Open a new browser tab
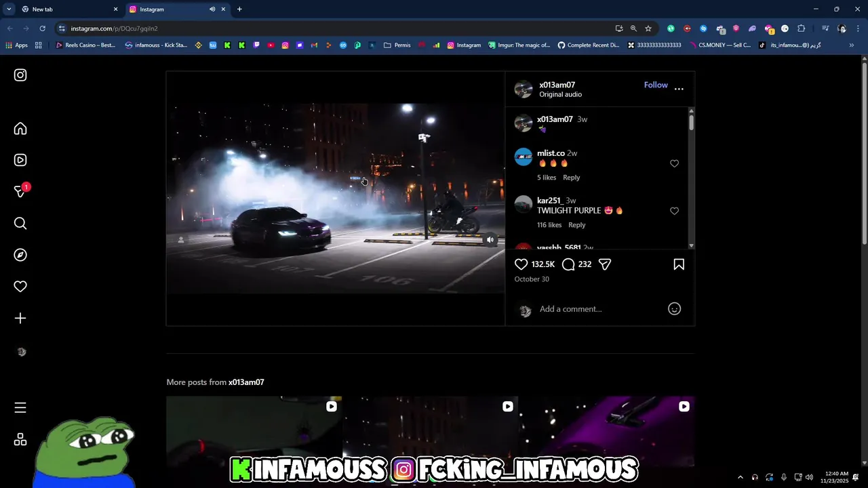This screenshot has width=868, height=488. 239,9
